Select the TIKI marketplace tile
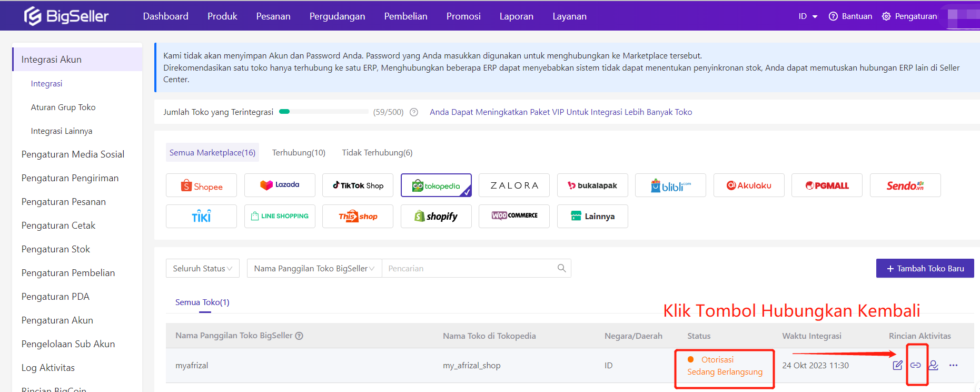This screenshot has width=980, height=392. (201, 217)
